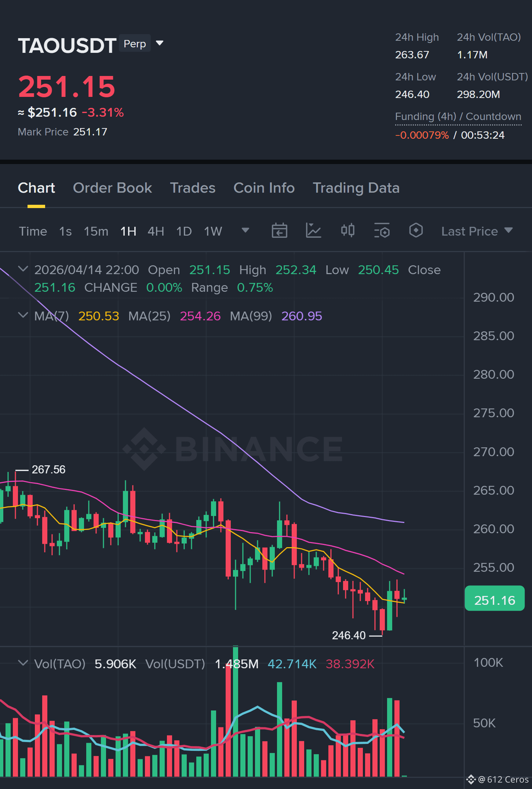Select the 4H timeframe
532x789 pixels.
point(156,231)
